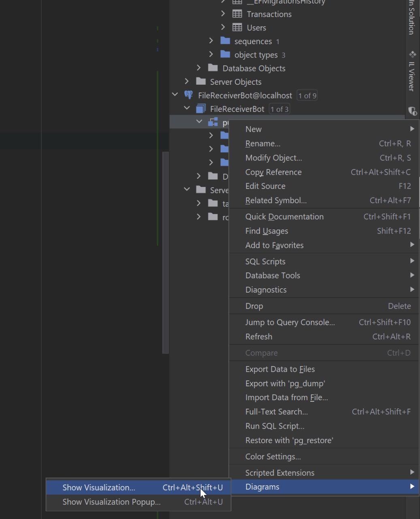Open the Database Tools submenu
This screenshot has height=519, width=420.
(324, 275)
